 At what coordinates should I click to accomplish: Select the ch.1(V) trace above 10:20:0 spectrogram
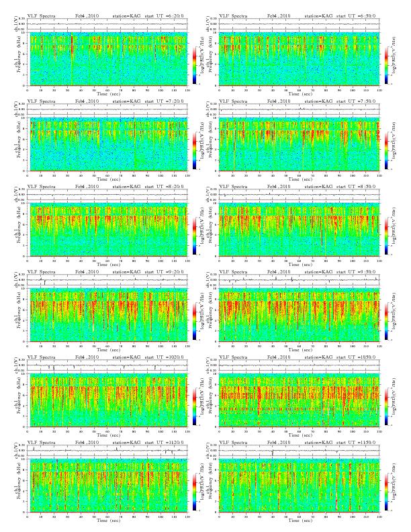point(107,365)
